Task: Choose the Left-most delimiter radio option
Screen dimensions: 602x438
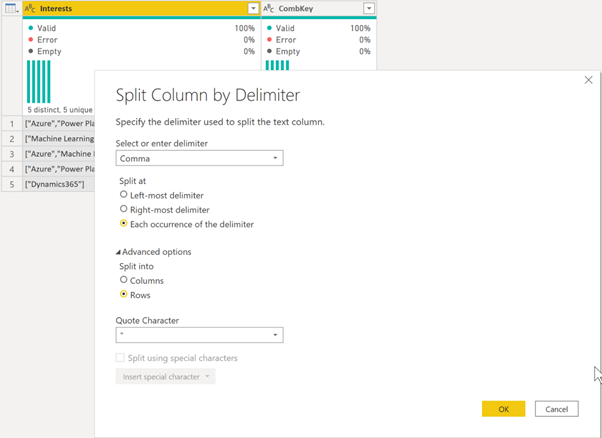Action: (123, 194)
